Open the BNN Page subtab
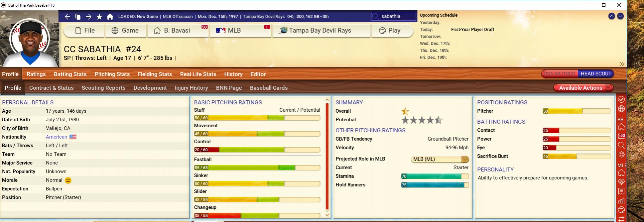The width and height of the screenshot is (644, 222). pyautogui.click(x=229, y=88)
